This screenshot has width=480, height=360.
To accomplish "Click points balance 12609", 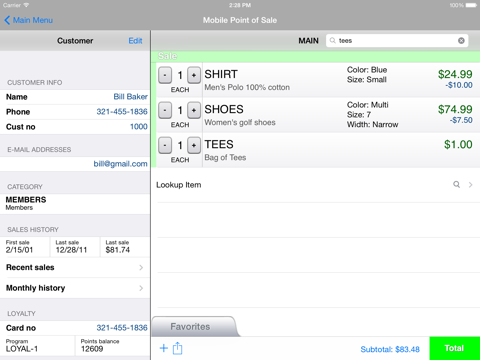I will (x=92, y=349).
